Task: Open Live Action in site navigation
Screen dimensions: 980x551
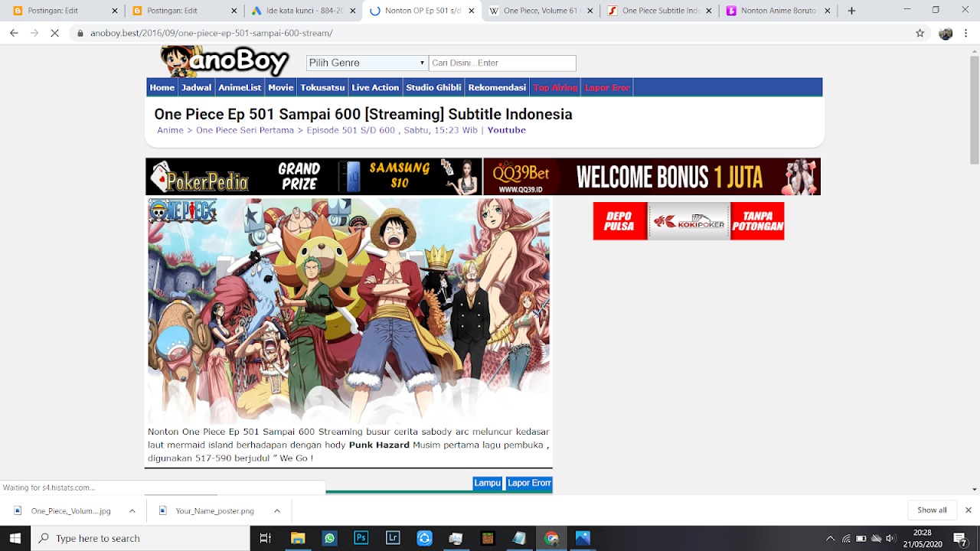Action: click(x=375, y=87)
